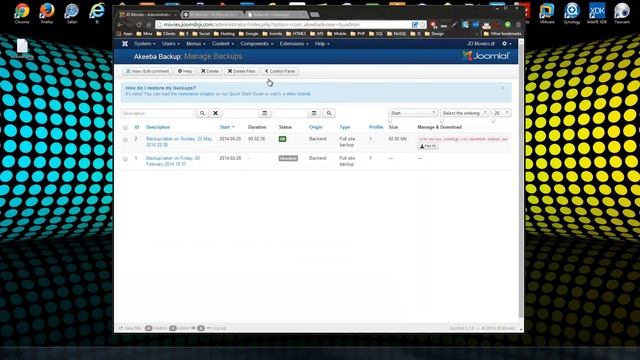Bookmark this page with the star icon

pos(422,25)
